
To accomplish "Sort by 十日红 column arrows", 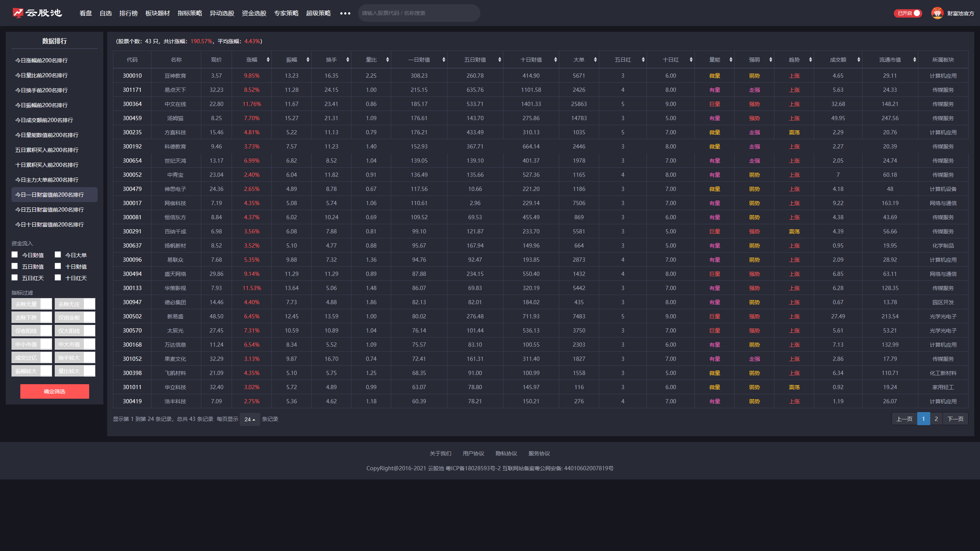I will [691, 60].
